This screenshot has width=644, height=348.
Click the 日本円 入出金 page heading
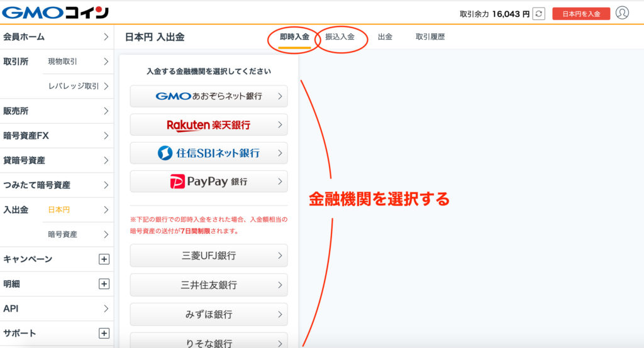pos(155,37)
